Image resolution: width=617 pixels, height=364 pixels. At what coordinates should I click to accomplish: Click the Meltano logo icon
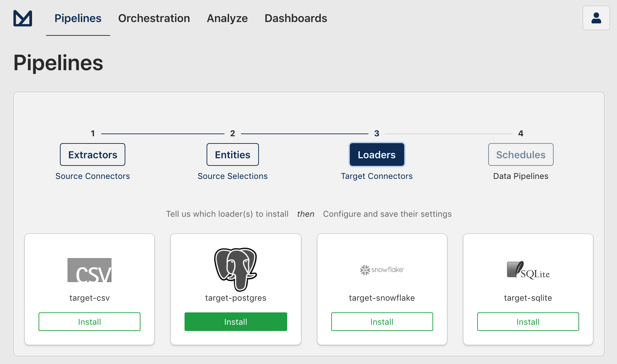click(x=23, y=18)
